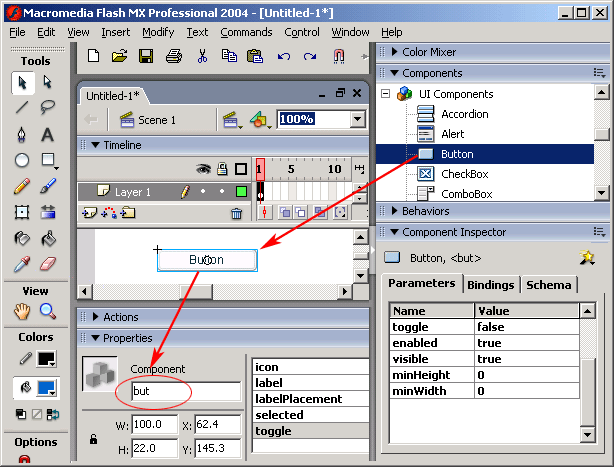Click the Redo arrow icon
Screen dimensions: 614x467
310,57
